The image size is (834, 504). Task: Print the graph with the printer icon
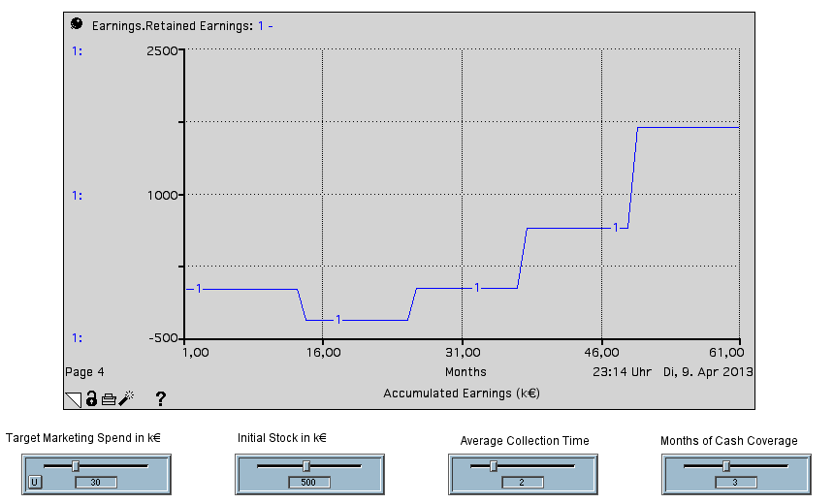point(109,399)
